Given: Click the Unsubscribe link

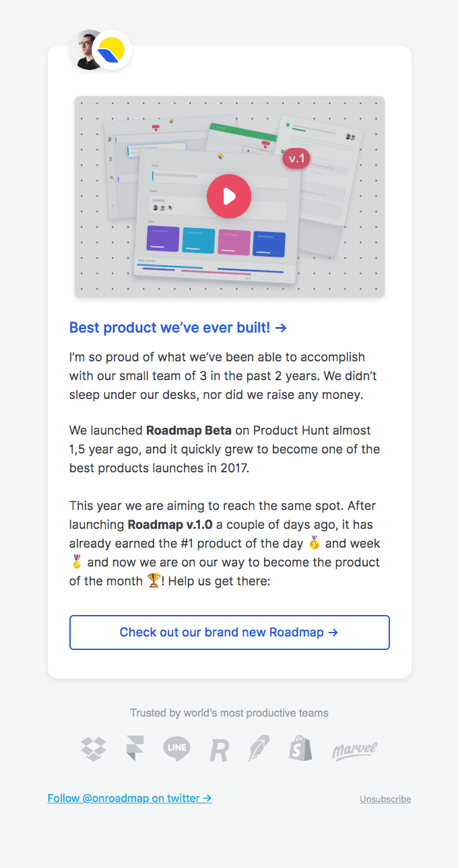Looking at the screenshot, I should click(385, 799).
